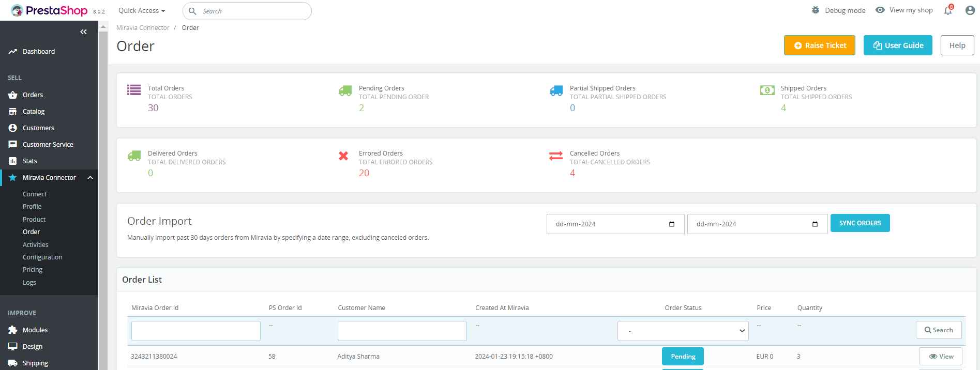Click the Pending status badge for Aditya Sharma
The width and height of the screenshot is (980, 370).
pos(683,357)
